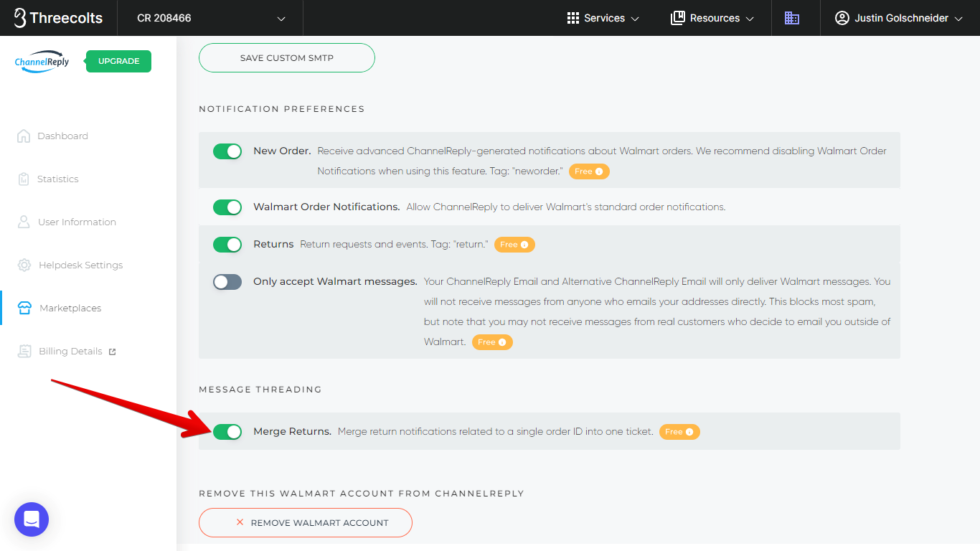Open Helpdesk Settings in the sidebar
The height and width of the screenshot is (551, 980).
80,265
